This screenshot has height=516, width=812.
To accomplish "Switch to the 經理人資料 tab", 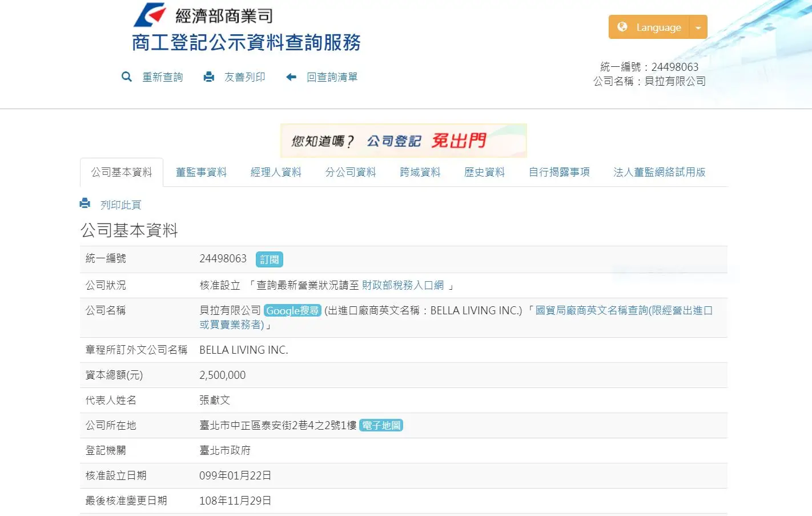I will click(276, 172).
